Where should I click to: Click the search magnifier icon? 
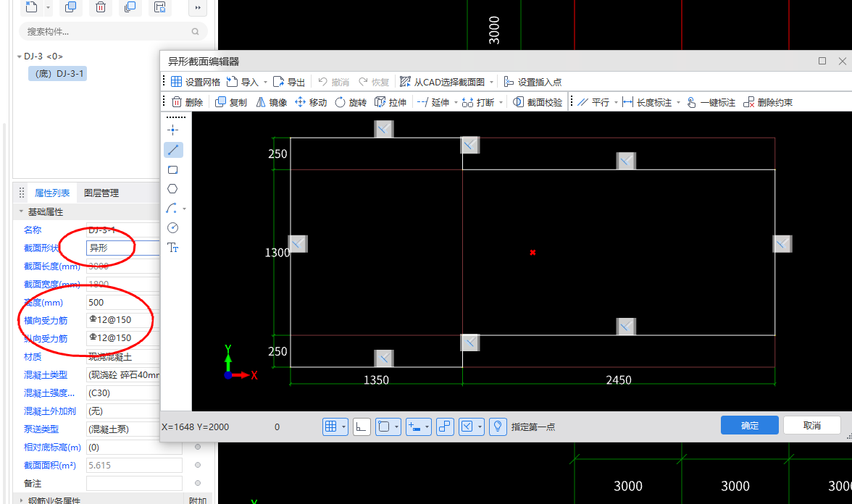pyautogui.click(x=195, y=32)
